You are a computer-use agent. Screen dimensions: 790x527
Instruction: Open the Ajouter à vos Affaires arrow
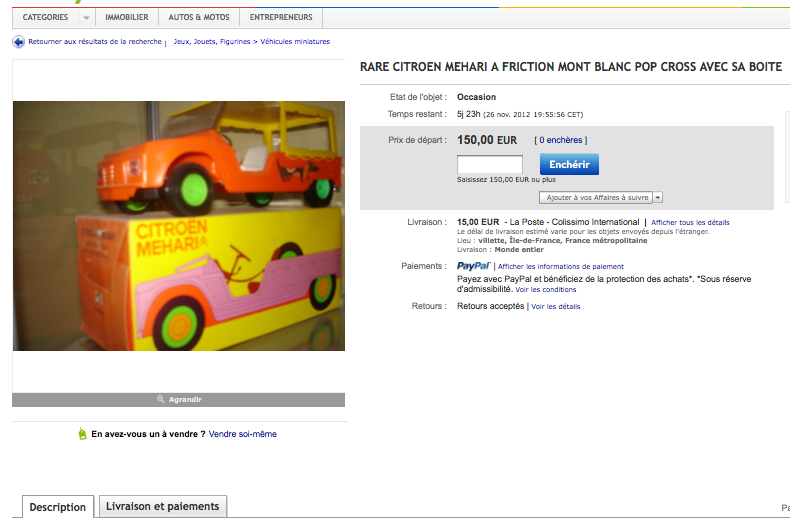[657, 197]
